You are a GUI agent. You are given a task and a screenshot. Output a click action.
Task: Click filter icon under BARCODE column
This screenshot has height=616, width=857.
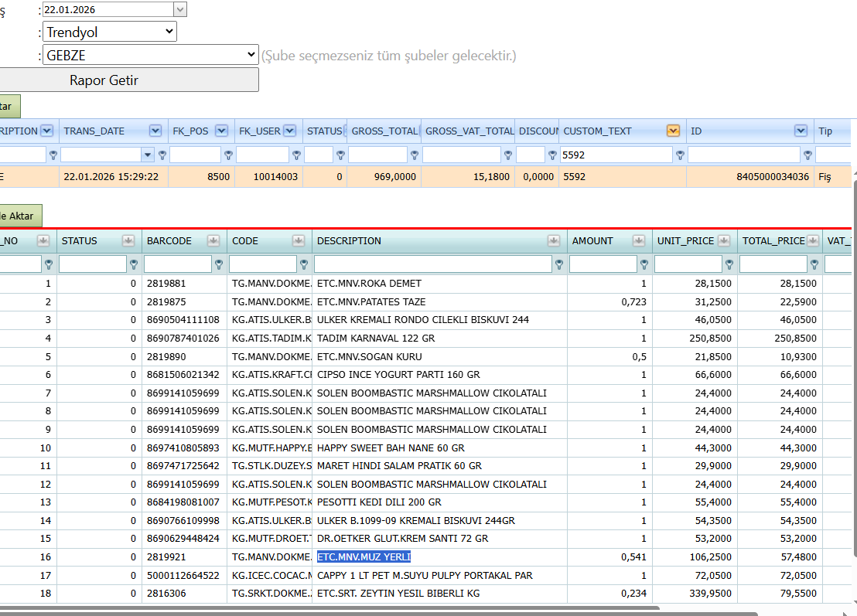click(x=219, y=264)
